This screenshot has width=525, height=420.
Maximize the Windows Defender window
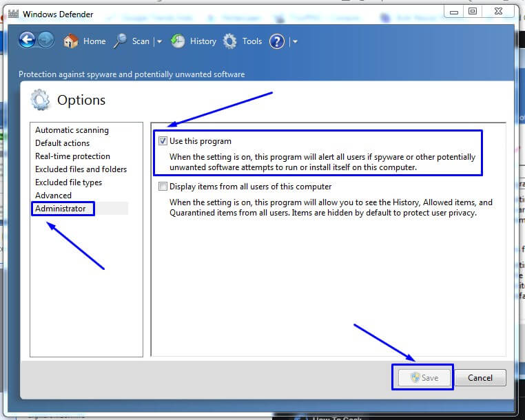pyautogui.click(x=473, y=12)
